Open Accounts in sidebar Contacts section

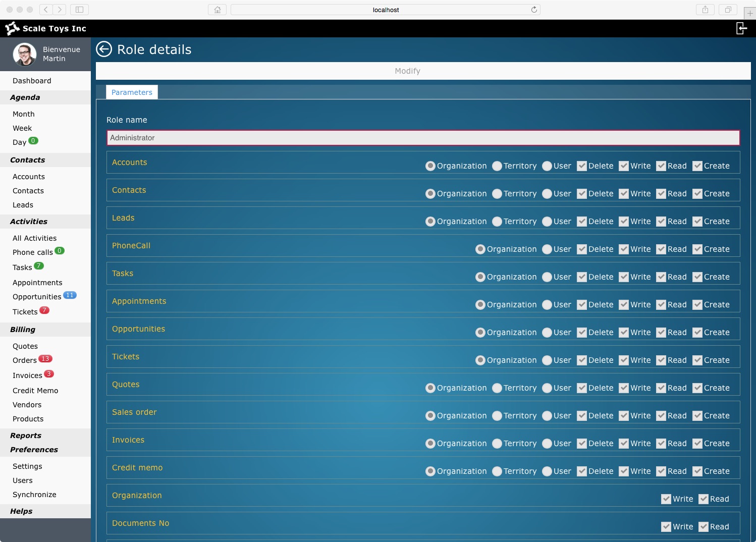point(29,177)
